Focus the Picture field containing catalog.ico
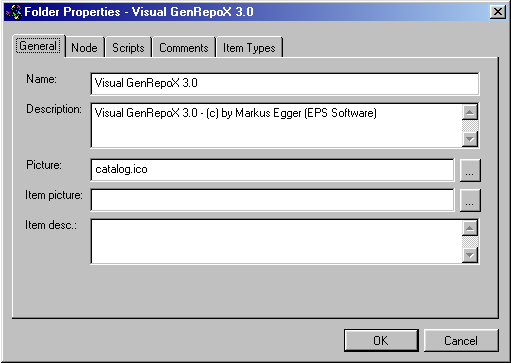Image resolution: width=511 pixels, height=363 pixels. click(272, 170)
